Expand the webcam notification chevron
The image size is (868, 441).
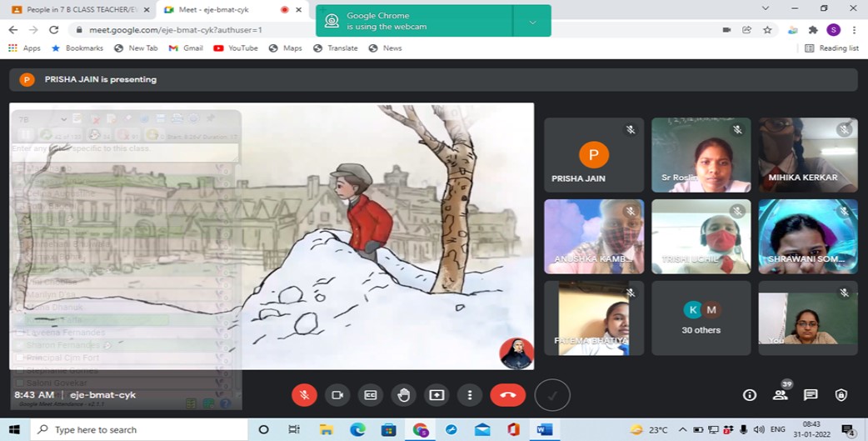click(x=532, y=23)
